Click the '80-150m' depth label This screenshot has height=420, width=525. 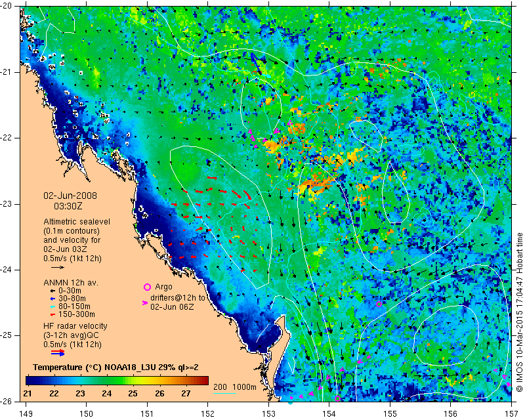click(74, 306)
